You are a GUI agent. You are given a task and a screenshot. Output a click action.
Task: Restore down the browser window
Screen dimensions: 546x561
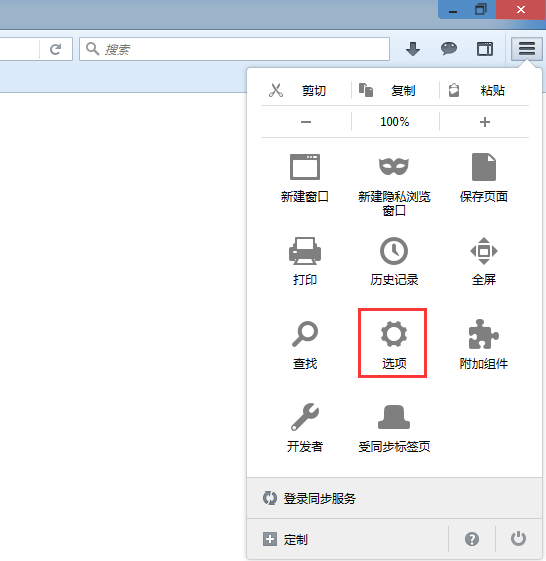481,10
